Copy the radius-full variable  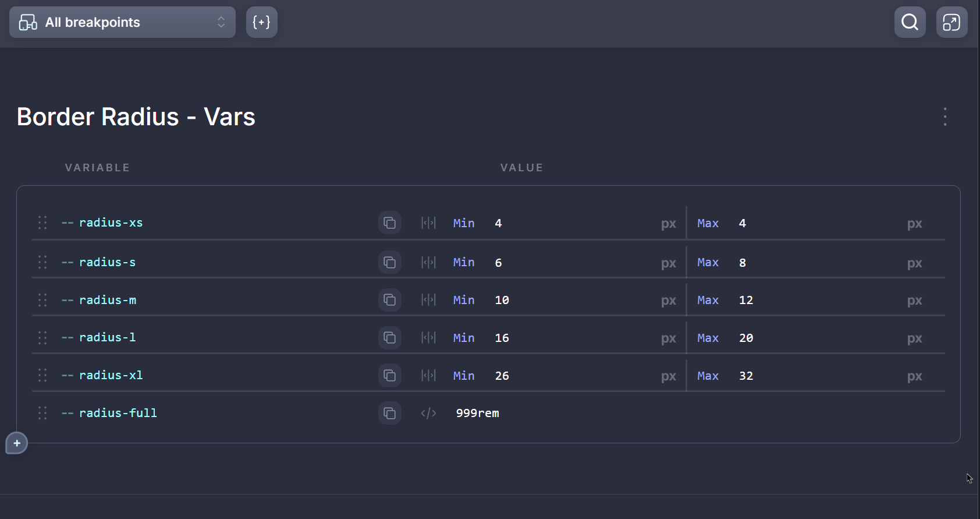(x=389, y=413)
